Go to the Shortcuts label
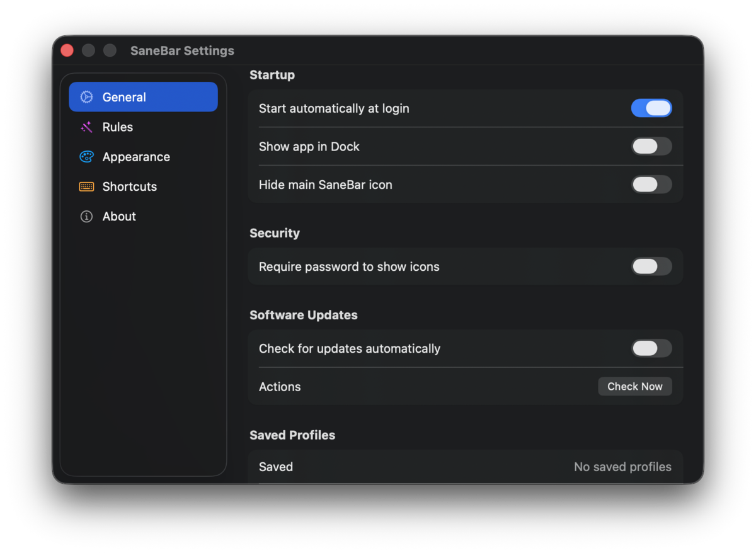The width and height of the screenshot is (756, 553). [130, 186]
